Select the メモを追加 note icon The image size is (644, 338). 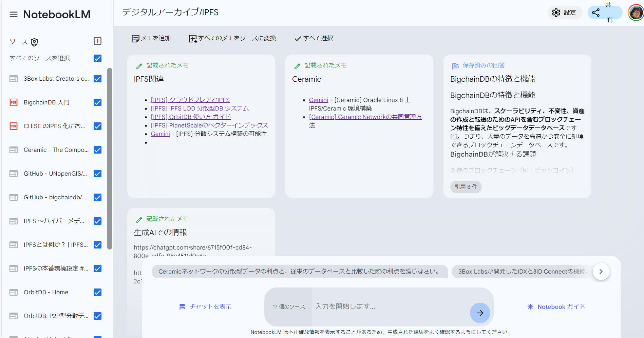pos(135,38)
